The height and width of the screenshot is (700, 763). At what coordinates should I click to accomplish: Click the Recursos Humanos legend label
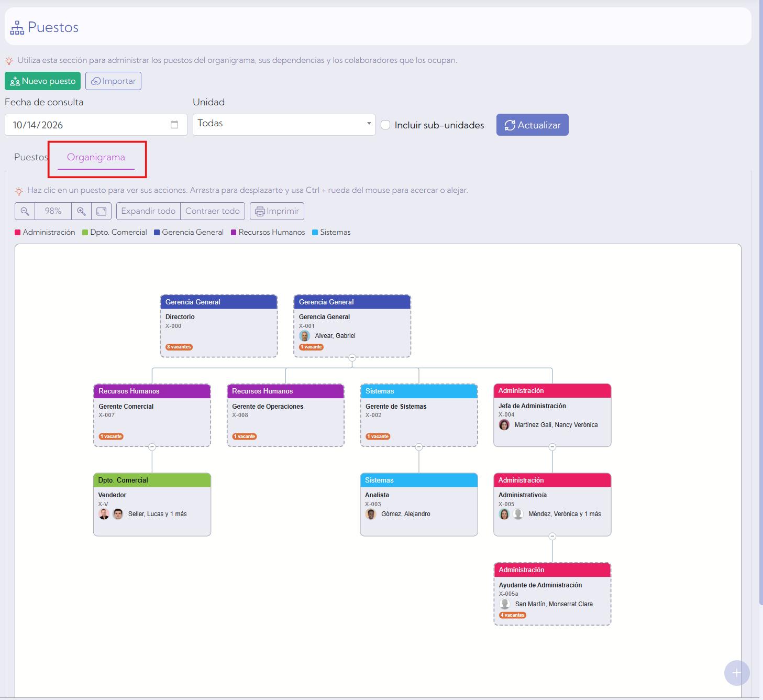click(272, 232)
